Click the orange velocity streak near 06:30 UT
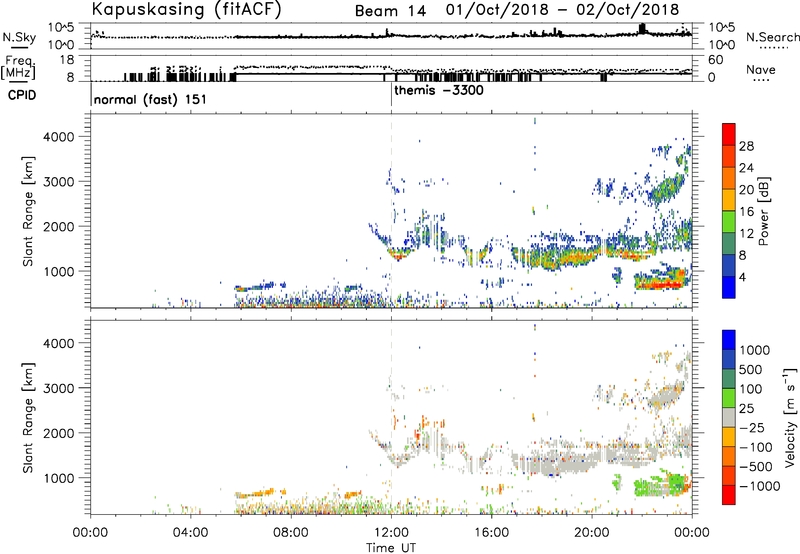Image resolution: width=800 pixels, height=554 pixels. pos(255,494)
